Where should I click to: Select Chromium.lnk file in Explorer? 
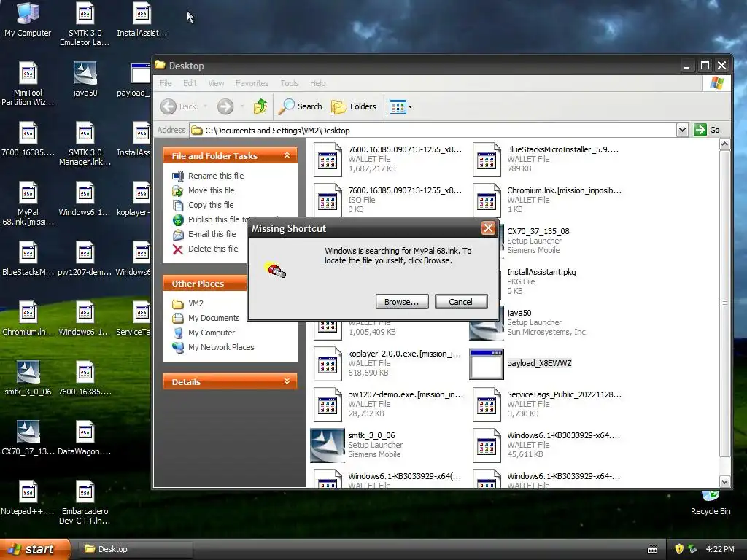point(548,200)
